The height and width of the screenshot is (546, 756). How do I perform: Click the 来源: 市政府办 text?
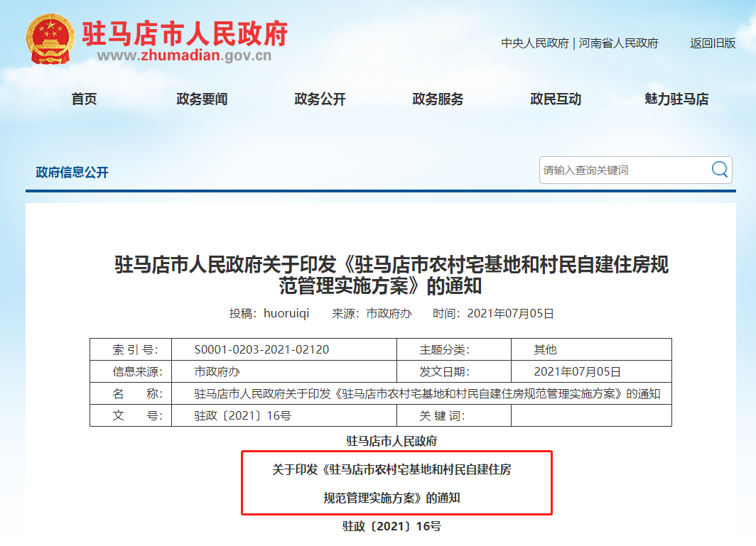(x=371, y=314)
